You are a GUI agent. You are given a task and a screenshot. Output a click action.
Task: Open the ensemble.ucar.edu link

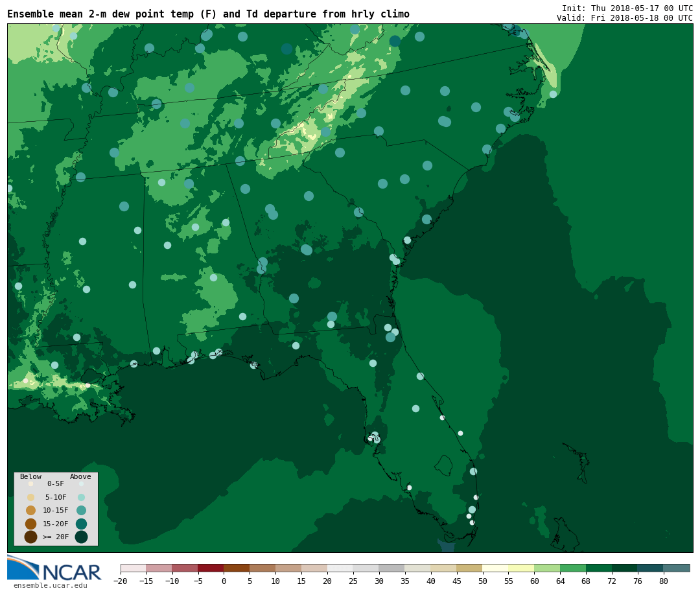click(51, 585)
